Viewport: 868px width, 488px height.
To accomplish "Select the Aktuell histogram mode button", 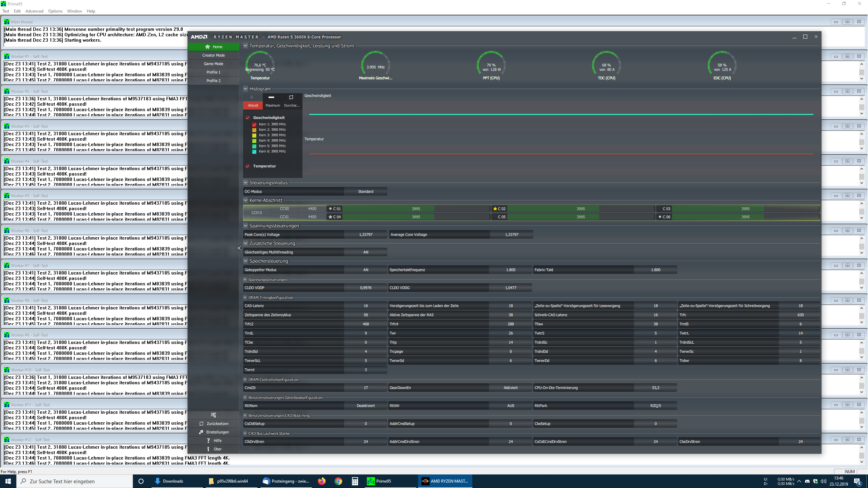I will point(253,105).
